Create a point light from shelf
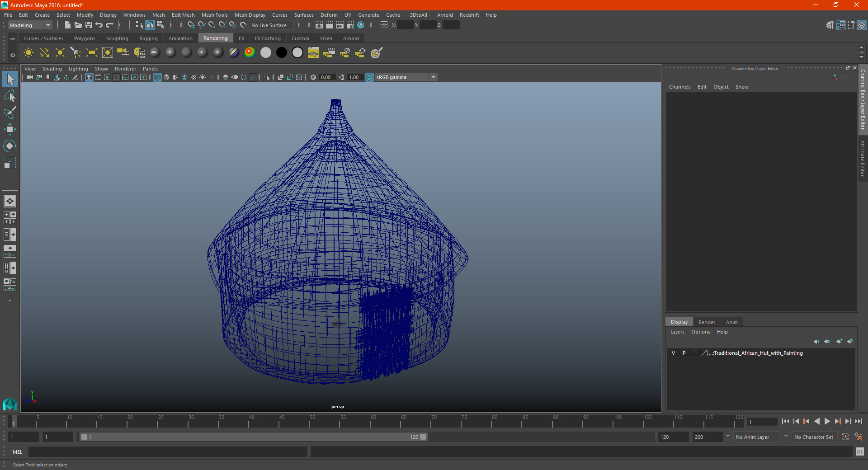The width and height of the screenshot is (868, 470). 60,53
